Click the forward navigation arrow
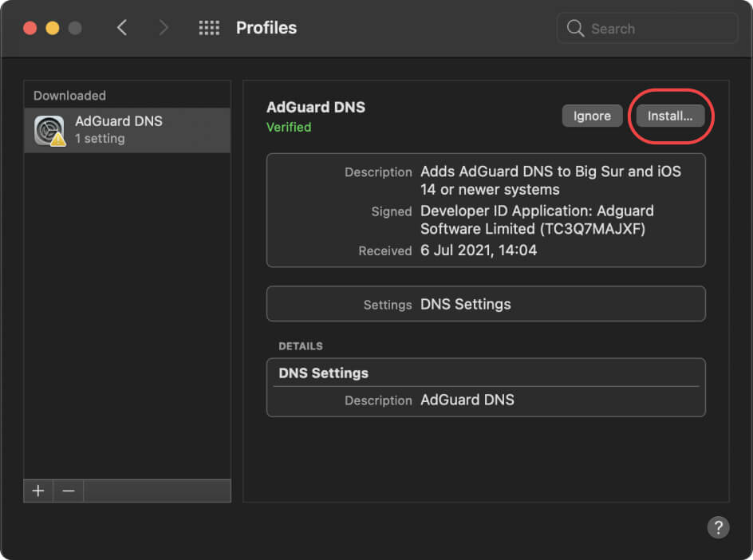 (163, 27)
